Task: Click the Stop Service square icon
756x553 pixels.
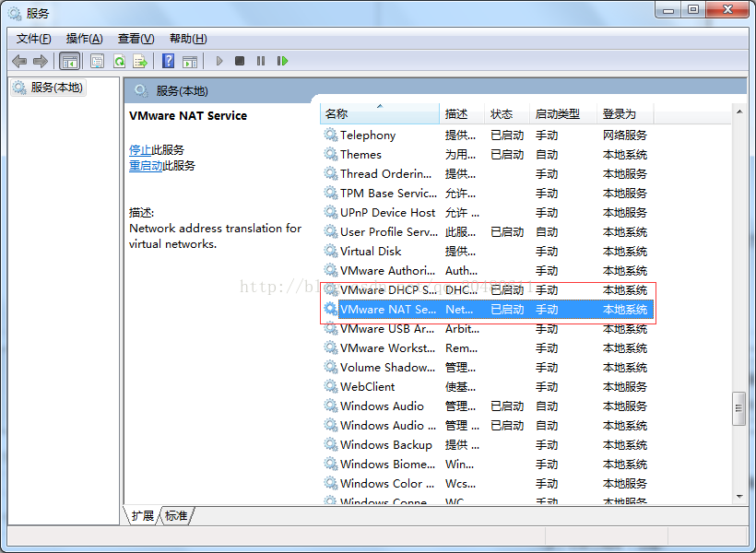Action: click(240, 61)
